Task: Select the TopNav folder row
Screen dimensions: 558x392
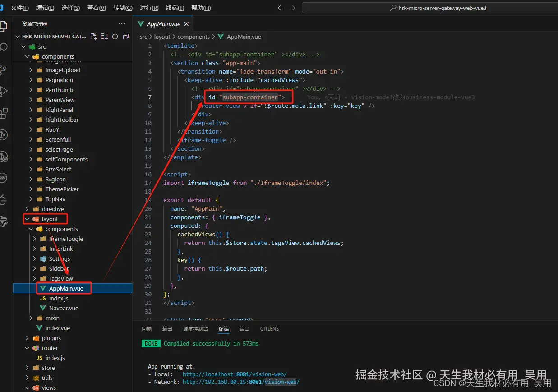Action: pyautogui.click(x=73, y=199)
